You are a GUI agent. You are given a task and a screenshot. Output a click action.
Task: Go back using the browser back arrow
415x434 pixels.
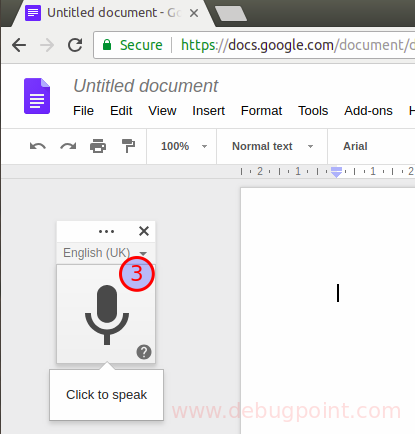coord(19,45)
